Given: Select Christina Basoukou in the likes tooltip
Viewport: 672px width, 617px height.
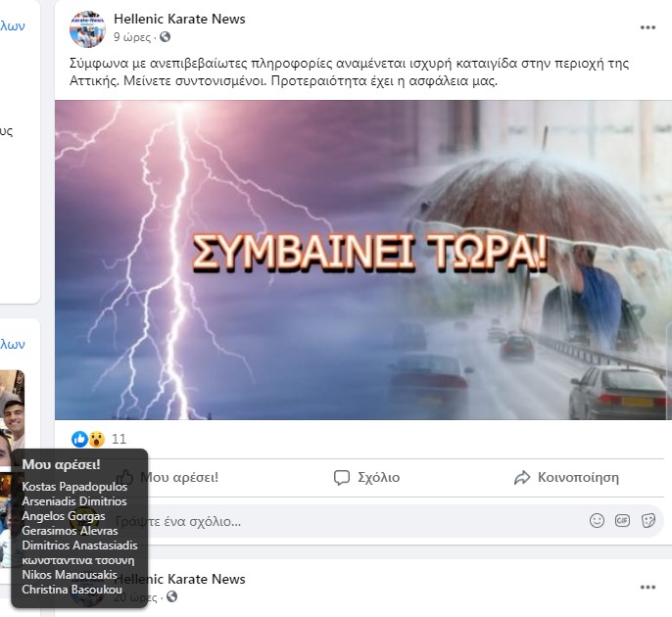Looking at the screenshot, I should click(x=72, y=590).
